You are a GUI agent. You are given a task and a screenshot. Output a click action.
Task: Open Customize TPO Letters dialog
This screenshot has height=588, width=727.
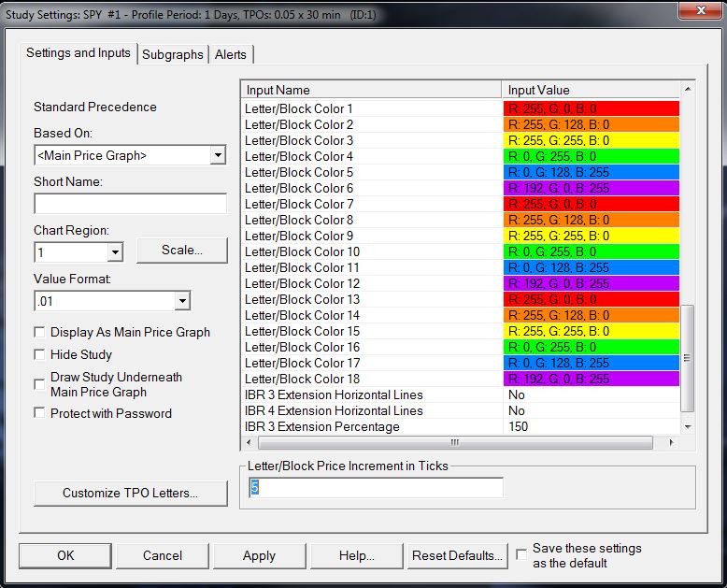(x=130, y=493)
